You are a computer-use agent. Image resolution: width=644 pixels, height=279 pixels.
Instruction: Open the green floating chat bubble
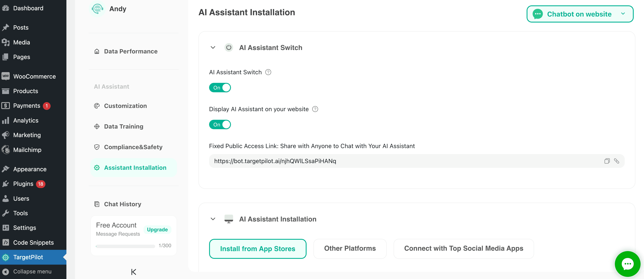coord(628,264)
